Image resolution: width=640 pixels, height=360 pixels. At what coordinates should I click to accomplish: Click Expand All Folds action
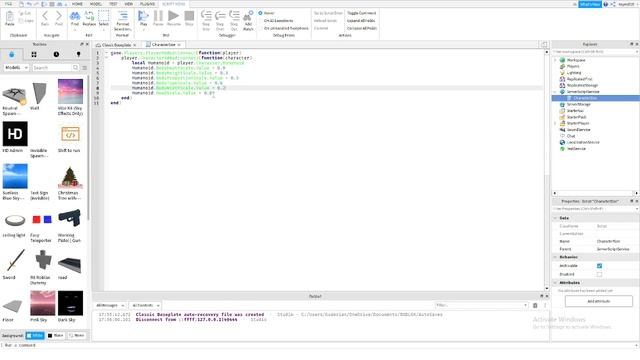[362, 20]
